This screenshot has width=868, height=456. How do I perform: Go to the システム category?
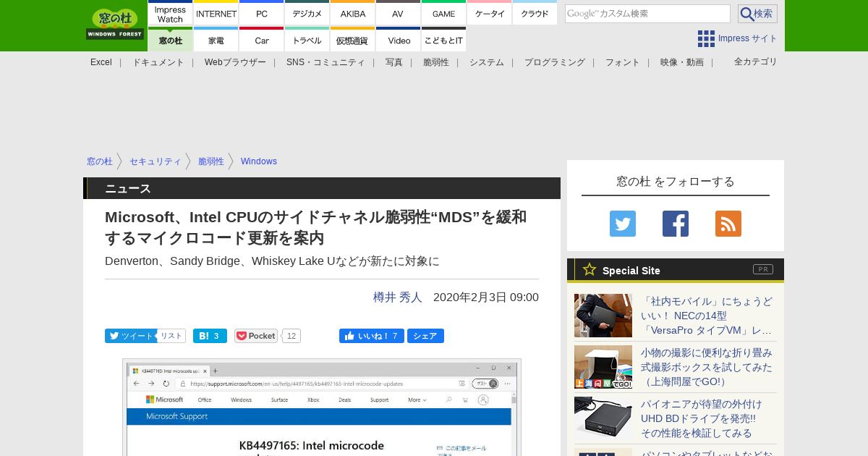pos(487,62)
